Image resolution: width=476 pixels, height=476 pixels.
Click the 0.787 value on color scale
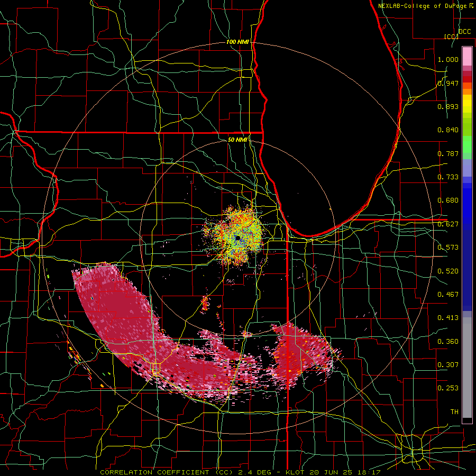point(448,153)
